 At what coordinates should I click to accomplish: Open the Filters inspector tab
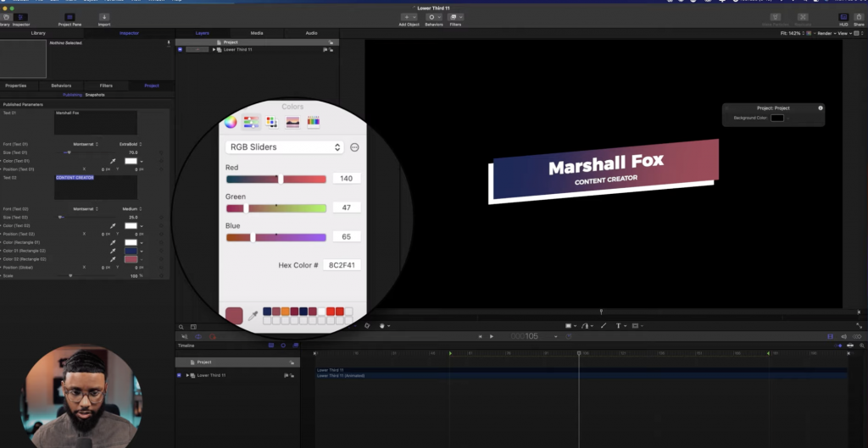tap(106, 86)
